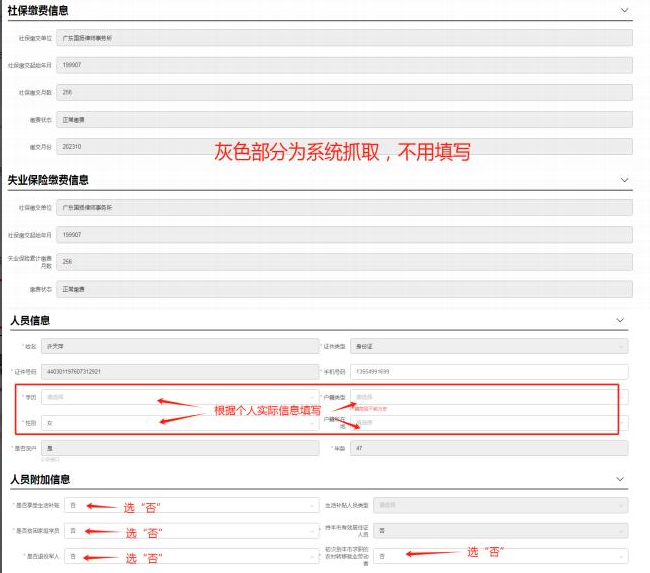Open the 户籍所在地 dropdown
Viewport: 650px width, 573px height.
(489, 423)
